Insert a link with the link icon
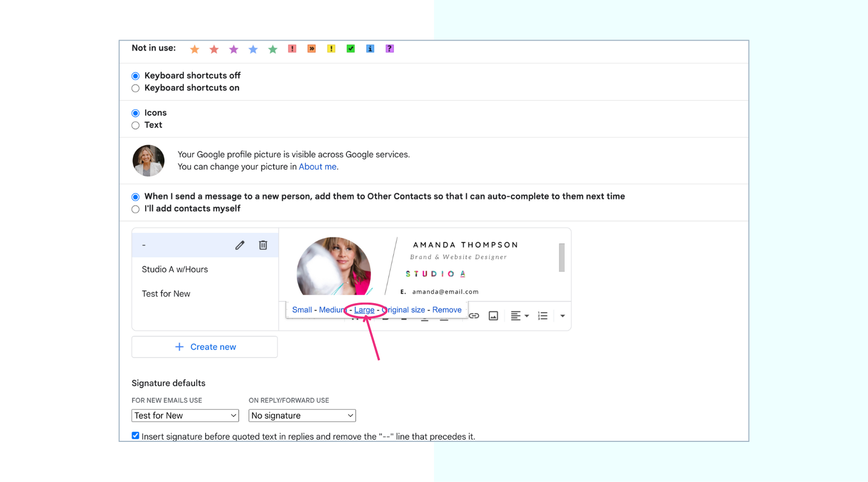Image resolution: width=868 pixels, height=482 pixels. click(474, 315)
